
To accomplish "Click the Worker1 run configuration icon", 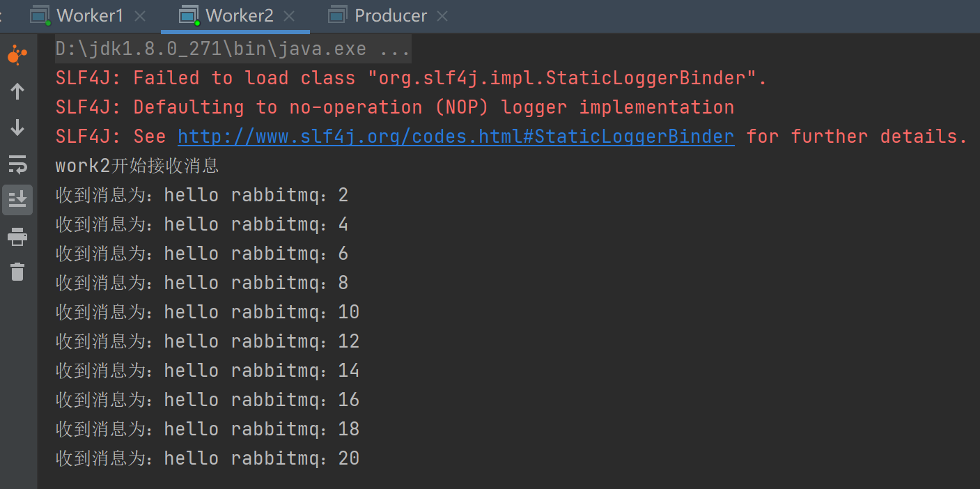I will tap(40, 15).
